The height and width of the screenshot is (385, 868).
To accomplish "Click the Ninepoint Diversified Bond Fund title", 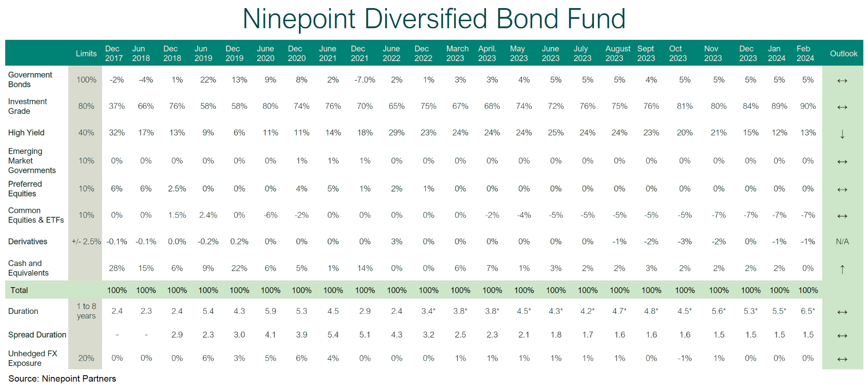I will [434, 19].
